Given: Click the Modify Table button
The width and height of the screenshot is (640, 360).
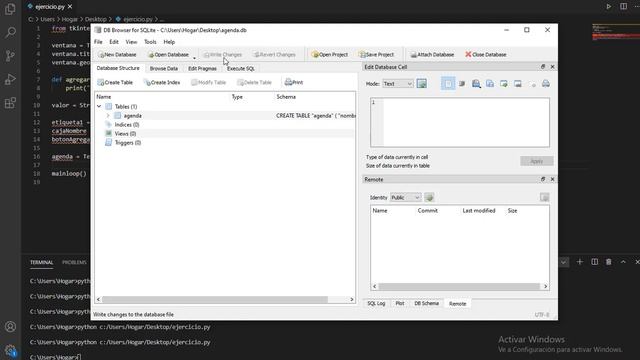Looking at the screenshot, I should click(209, 82).
